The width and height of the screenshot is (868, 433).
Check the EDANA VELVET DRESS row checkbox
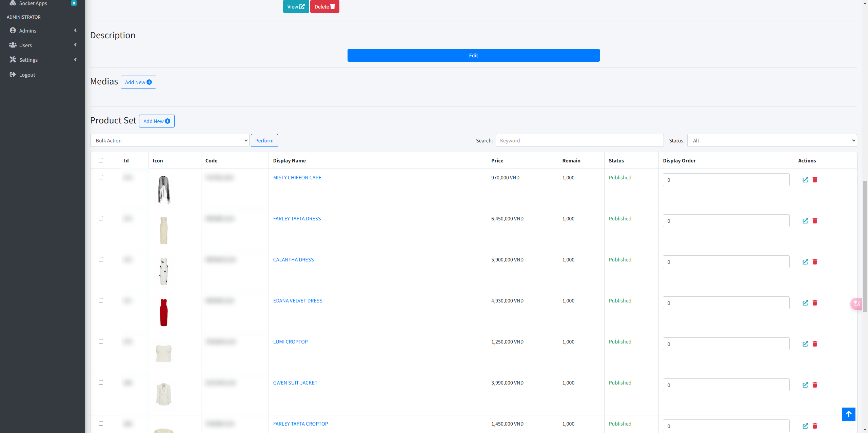coord(101,300)
